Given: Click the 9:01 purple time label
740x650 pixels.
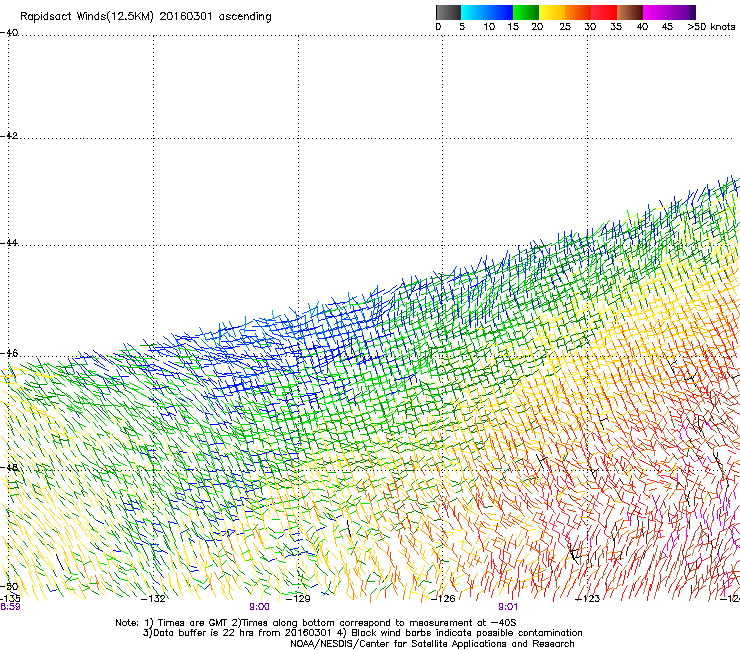Looking at the screenshot, I should tap(508, 607).
